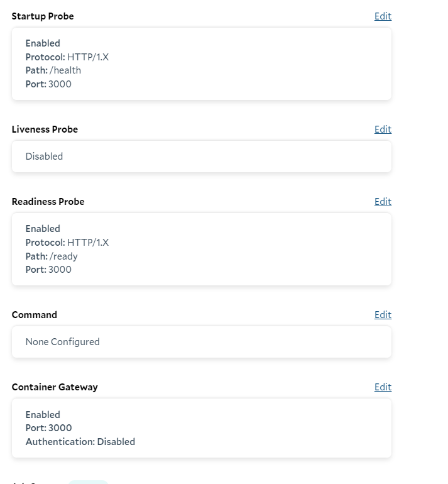The height and width of the screenshot is (484, 448).
Task: Click Authentication: Disabled in Container Gateway
Action: pyautogui.click(x=80, y=442)
